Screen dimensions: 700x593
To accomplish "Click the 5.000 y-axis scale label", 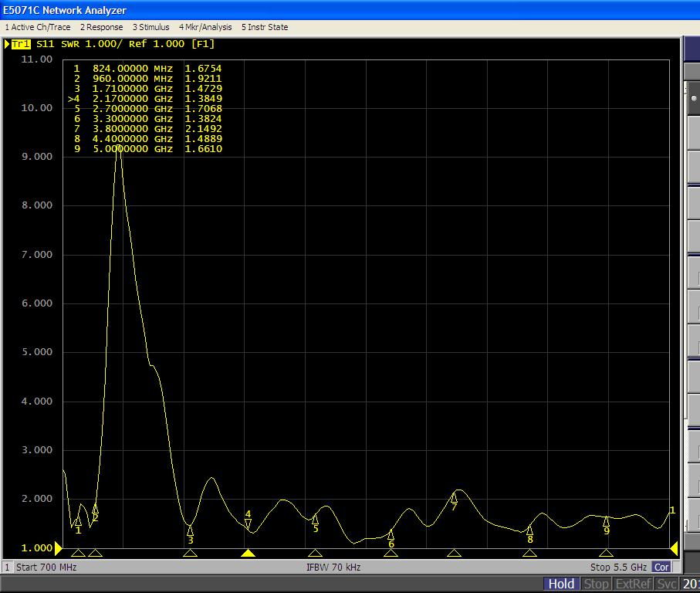I will (36, 352).
